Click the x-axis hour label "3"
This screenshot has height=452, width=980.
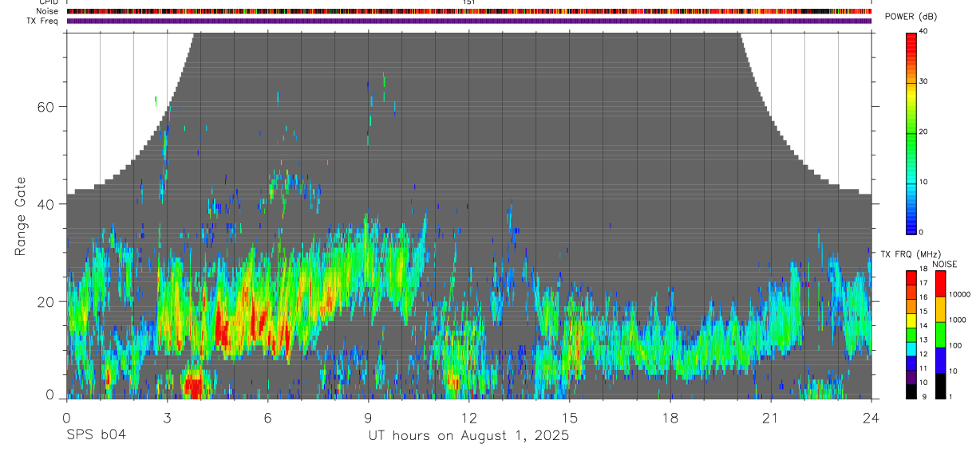point(168,417)
